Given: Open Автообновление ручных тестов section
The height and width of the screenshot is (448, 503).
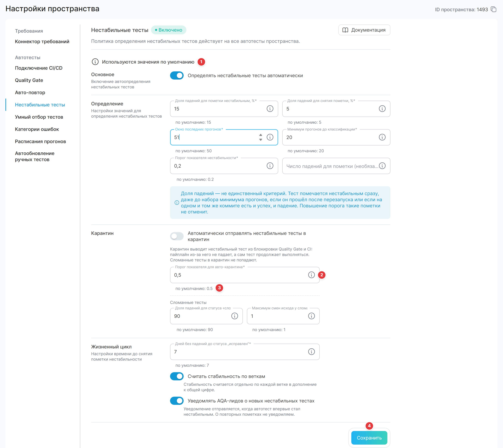Looking at the screenshot, I should tap(35, 156).
